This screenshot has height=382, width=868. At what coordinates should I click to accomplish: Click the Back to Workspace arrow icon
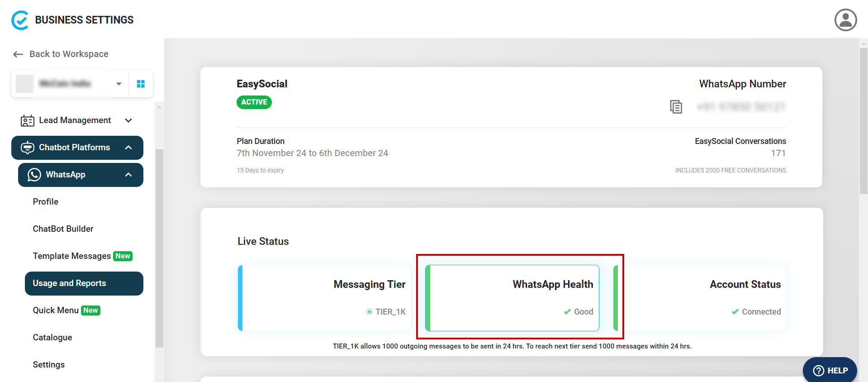[18, 54]
